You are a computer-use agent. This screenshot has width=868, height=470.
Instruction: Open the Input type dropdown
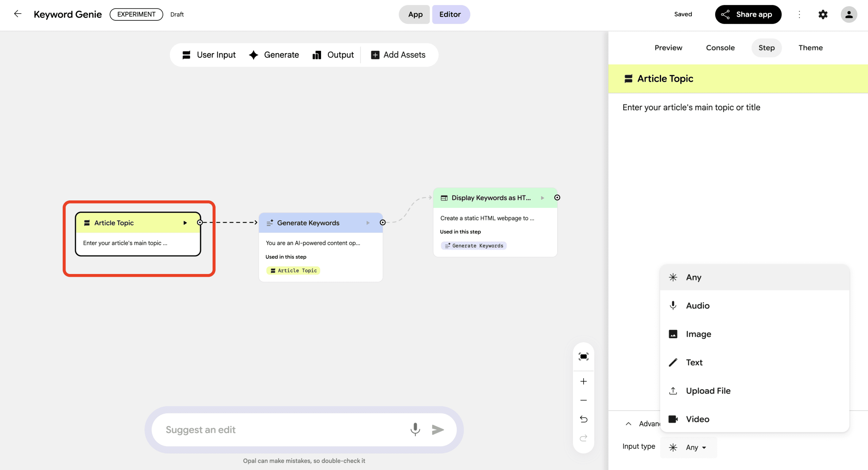689,447
